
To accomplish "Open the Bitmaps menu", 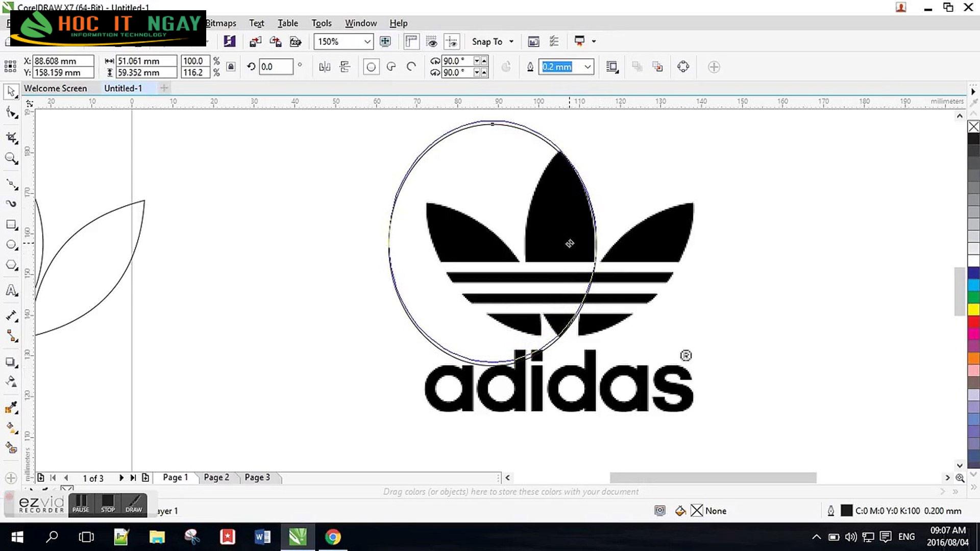I will [220, 23].
